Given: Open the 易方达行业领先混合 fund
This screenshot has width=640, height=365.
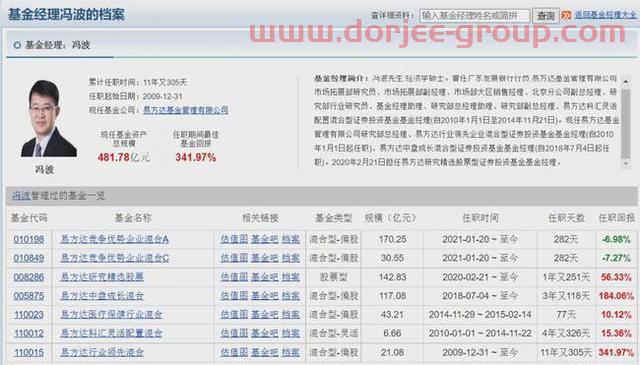Looking at the screenshot, I should click(x=102, y=352).
